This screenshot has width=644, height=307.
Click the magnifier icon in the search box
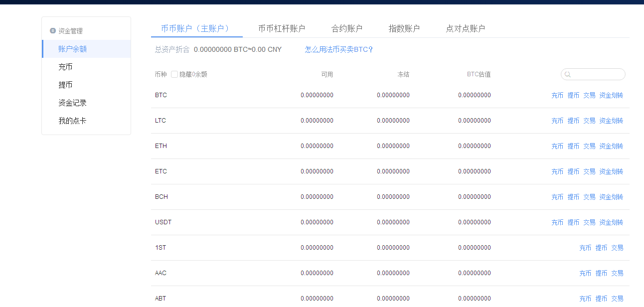pyautogui.click(x=568, y=74)
